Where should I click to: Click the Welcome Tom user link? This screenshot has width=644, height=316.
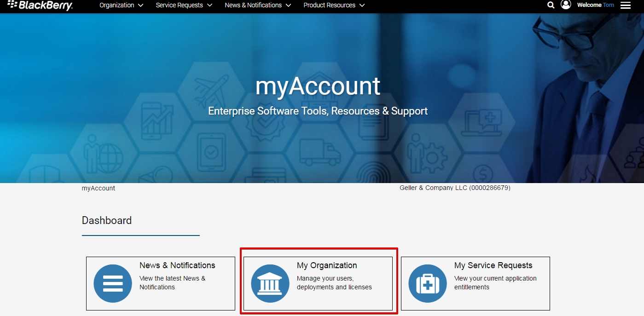click(x=595, y=5)
